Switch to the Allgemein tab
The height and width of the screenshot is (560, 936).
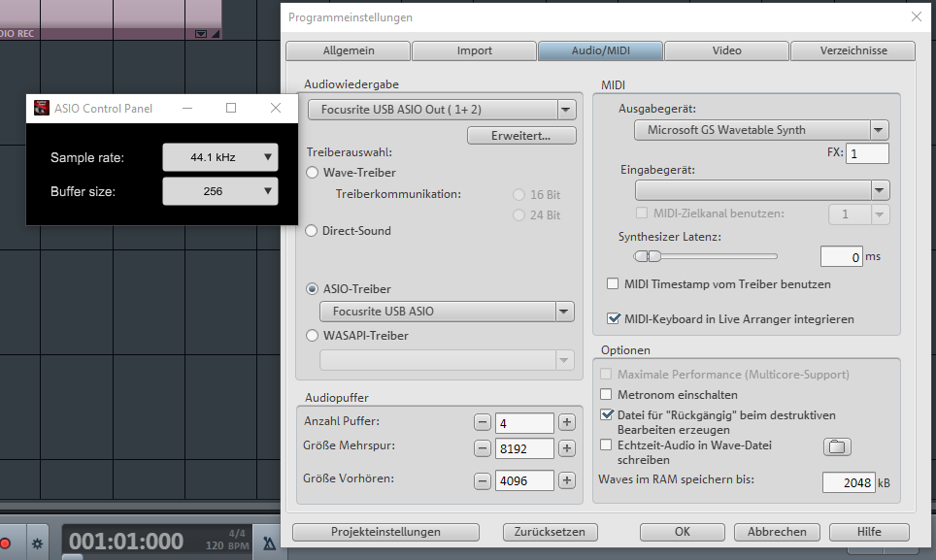coord(349,50)
